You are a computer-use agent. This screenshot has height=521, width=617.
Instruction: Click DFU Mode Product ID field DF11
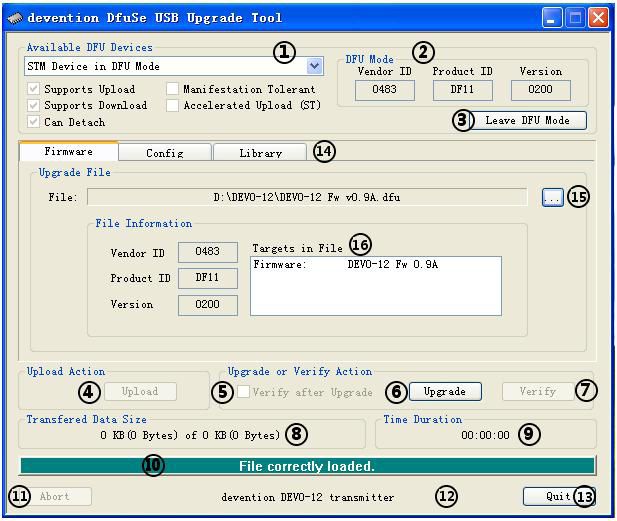point(462,90)
